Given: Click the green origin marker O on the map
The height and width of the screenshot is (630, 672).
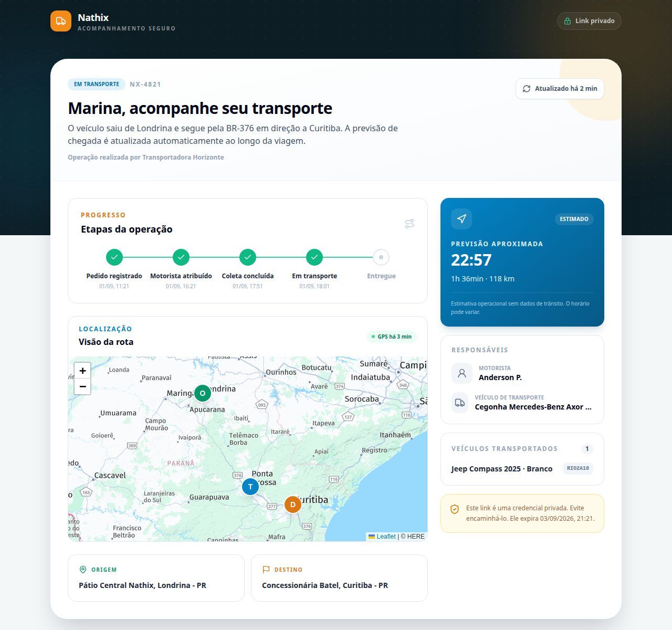Looking at the screenshot, I should 203,393.
